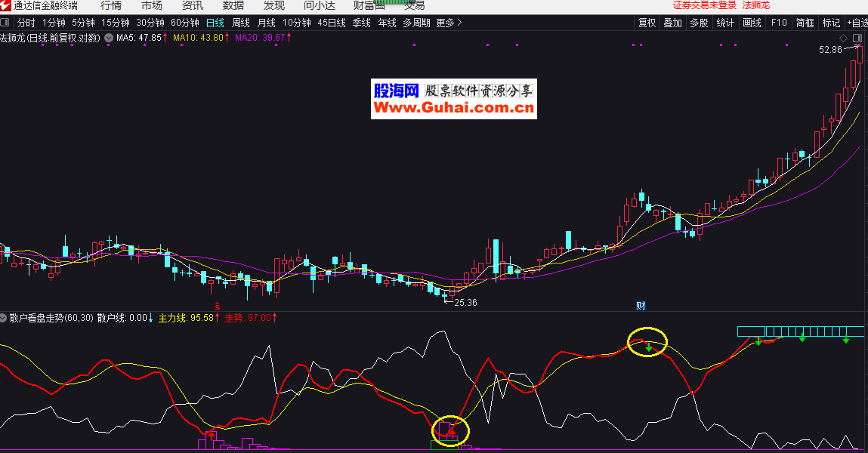Open the Www.Guhai.com.cn watermark link
Screen dimensions: 868x453
point(453,109)
